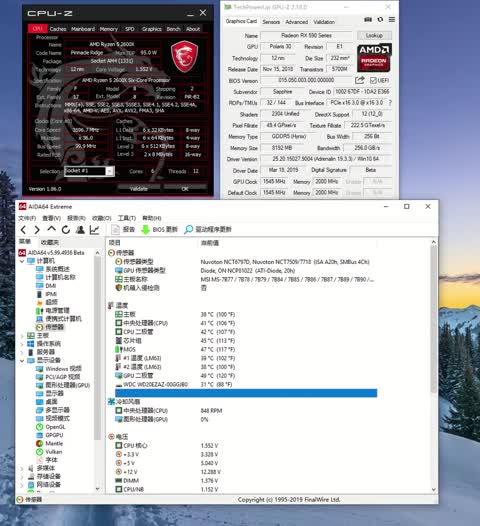
Task: Open CPU-Z socket selection dropdown
Action: coord(110,171)
